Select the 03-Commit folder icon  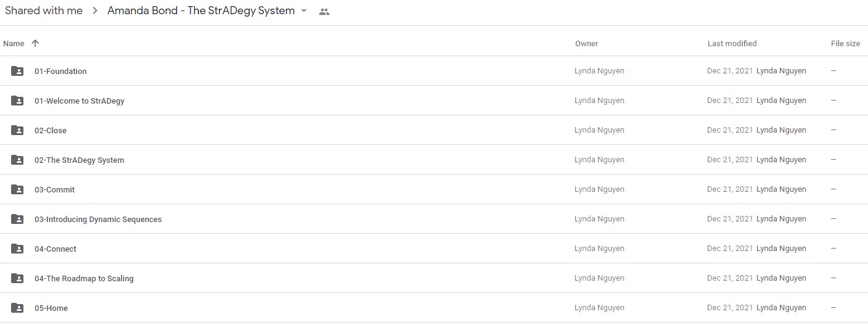[x=17, y=189]
